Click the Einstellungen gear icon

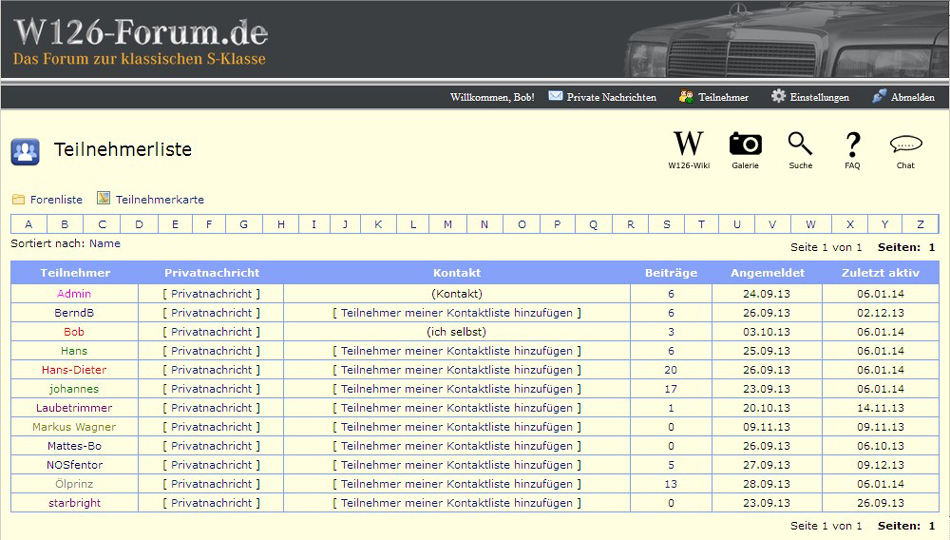tap(778, 96)
